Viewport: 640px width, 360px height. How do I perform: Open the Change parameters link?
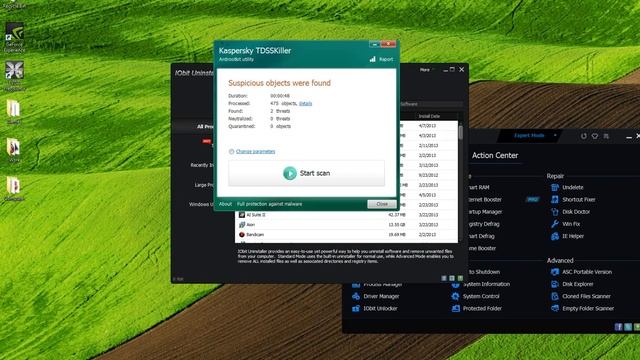tap(256, 151)
